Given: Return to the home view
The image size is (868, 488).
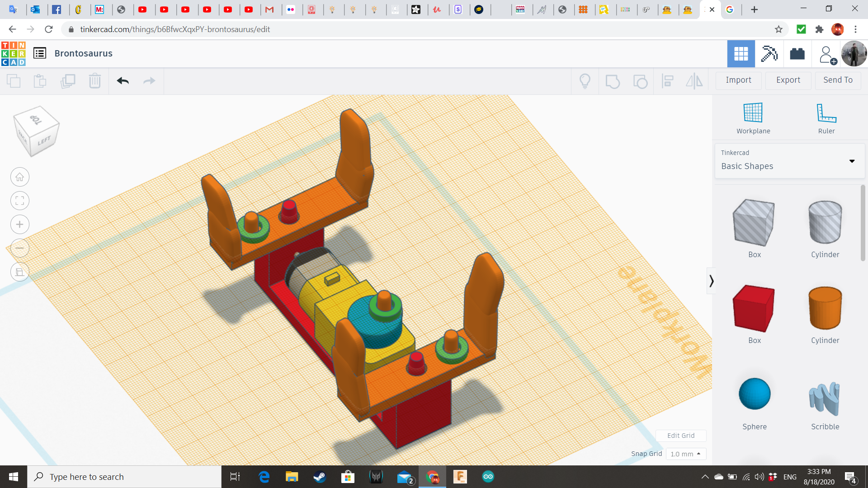Looking at the screenshot, I should click(19, 177).
